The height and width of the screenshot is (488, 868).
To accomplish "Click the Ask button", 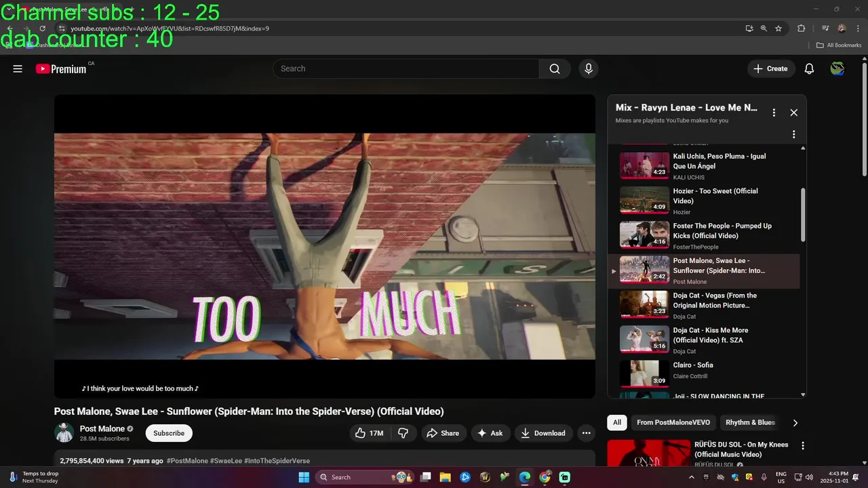I will tap(490, 433).
